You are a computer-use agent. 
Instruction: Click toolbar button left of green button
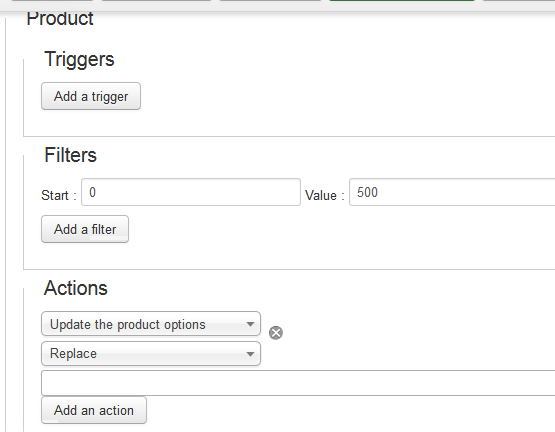(270, 1)
